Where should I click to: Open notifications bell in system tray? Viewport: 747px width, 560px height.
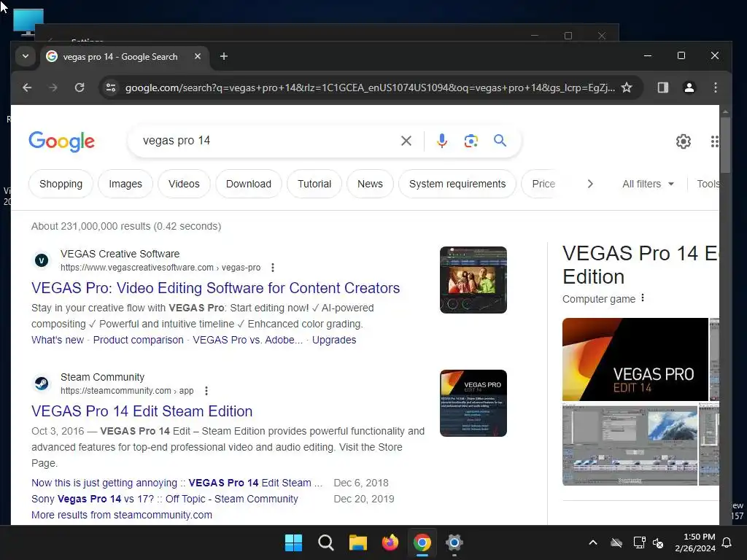click(727, 542)
